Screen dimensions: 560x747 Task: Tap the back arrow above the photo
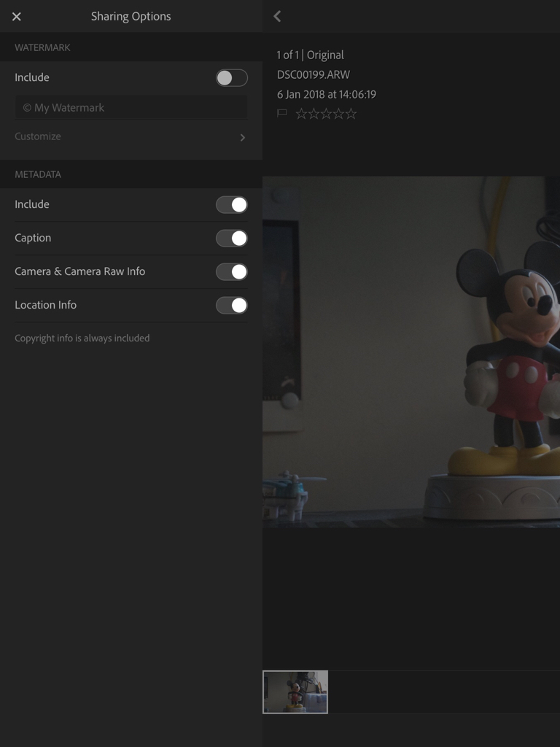click(x=277, y=16)
